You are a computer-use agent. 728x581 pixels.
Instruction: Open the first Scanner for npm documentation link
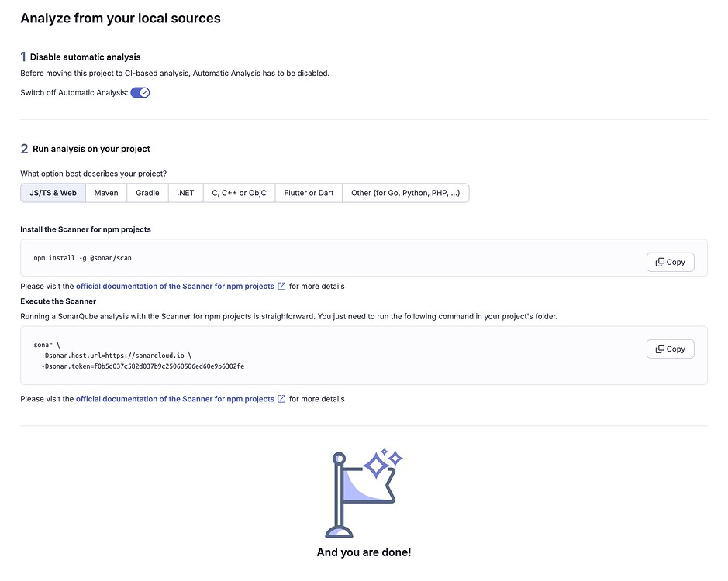click(174, 286)
